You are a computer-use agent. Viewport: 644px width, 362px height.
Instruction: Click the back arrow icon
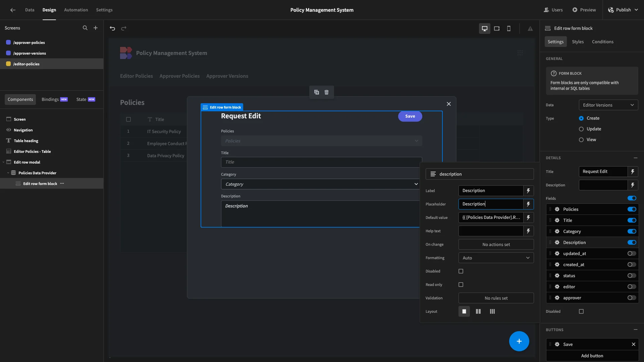click(13, 10)
